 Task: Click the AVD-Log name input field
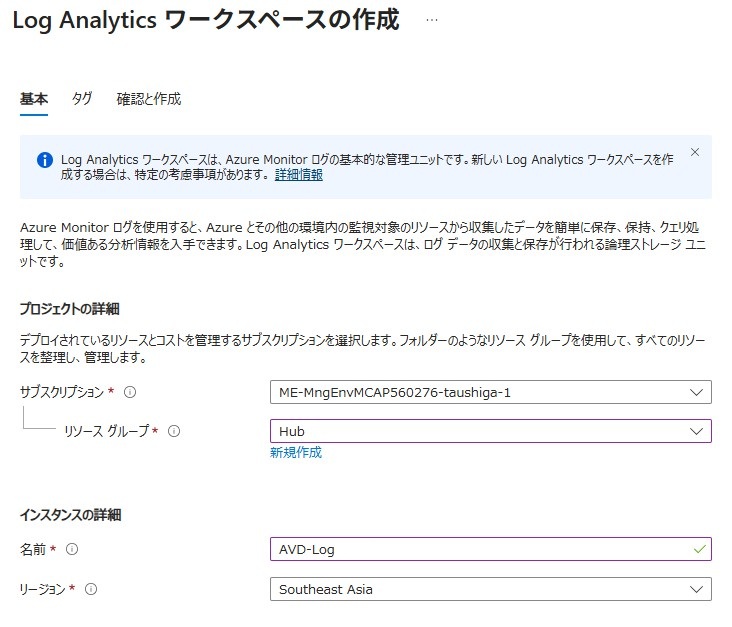click(x=480, y=549)
